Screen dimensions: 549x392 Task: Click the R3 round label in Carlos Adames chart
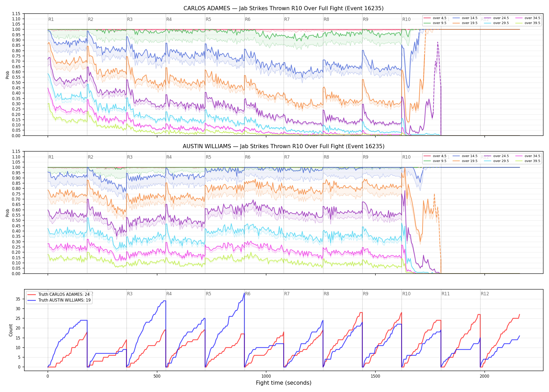[x=130, y=19]
